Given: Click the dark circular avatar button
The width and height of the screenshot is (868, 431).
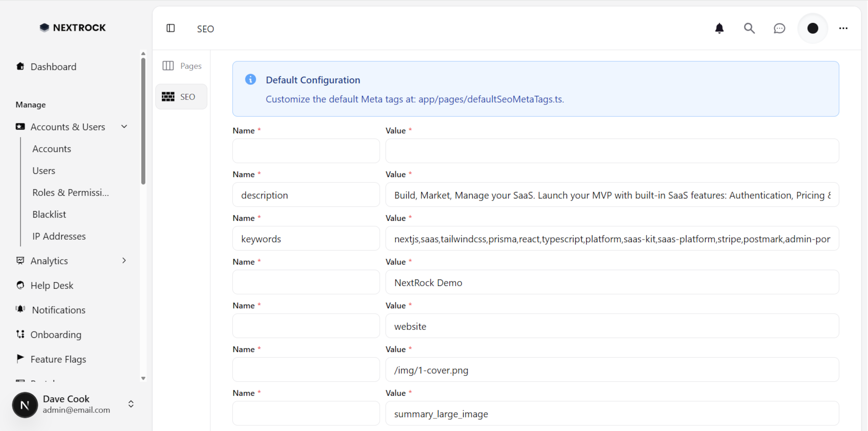Looking at the screenshot, I should (x=812, y=28).
